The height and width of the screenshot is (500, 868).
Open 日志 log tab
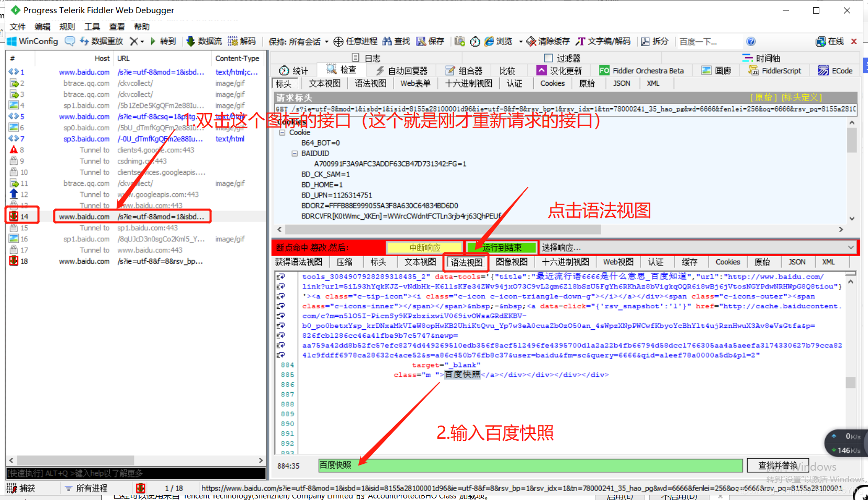coord(366,58)
